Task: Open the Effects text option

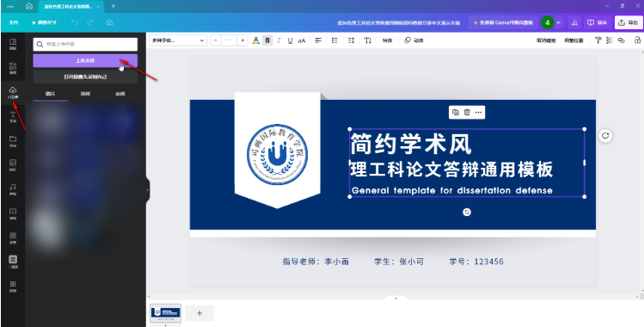Action: pyautogui.click(x=387, y=40)
